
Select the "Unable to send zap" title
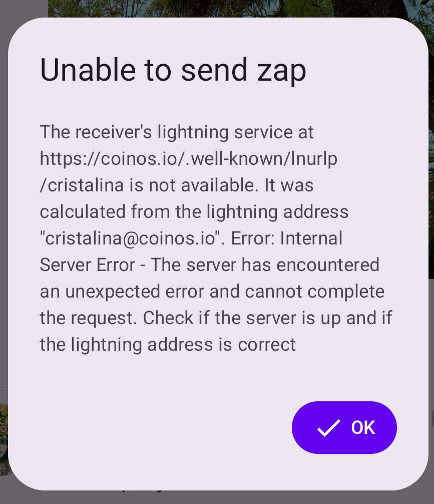click(x=173, y=70)
